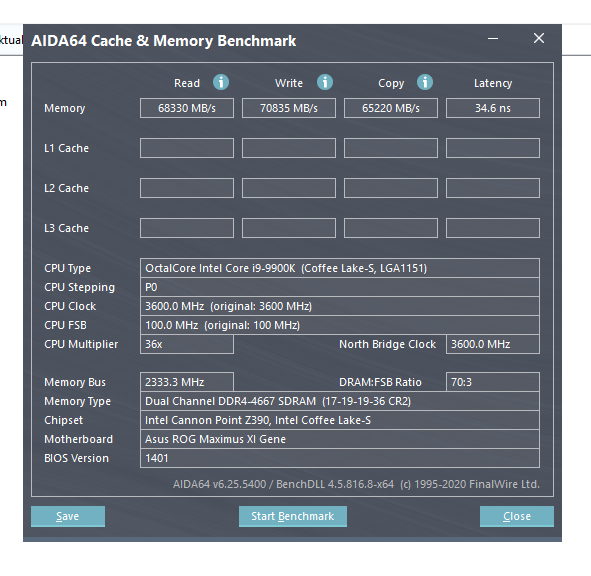This screenshot has width=591, height=576.
Task: Click the DRAM:FSB Ratio label
Action: (380, 382)
